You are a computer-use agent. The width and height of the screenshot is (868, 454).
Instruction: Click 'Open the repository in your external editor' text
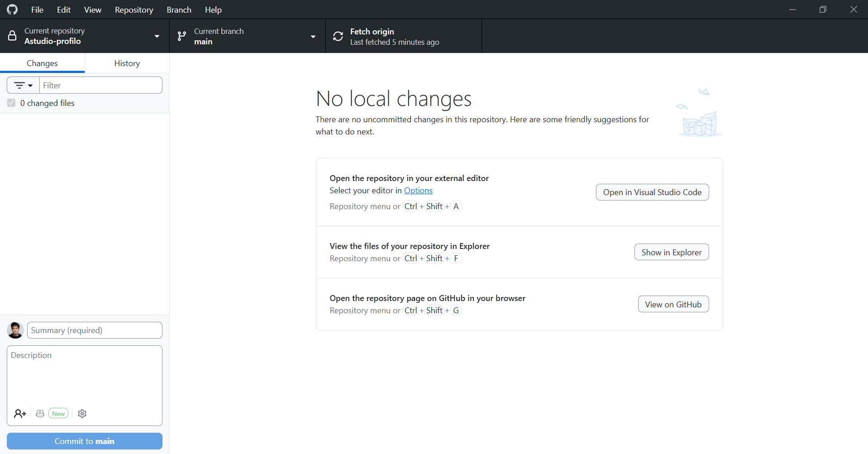coord(409,178)
